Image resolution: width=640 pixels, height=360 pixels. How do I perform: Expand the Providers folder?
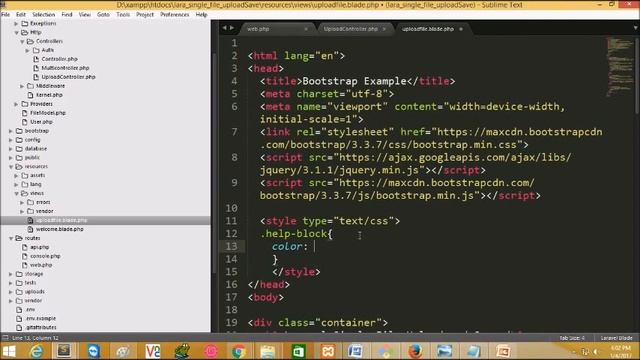tap(16, 104)
